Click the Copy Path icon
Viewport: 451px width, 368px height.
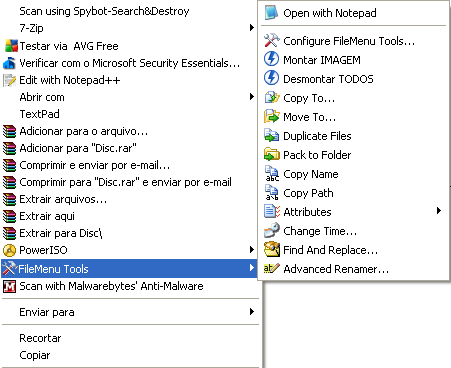[272, 193]
